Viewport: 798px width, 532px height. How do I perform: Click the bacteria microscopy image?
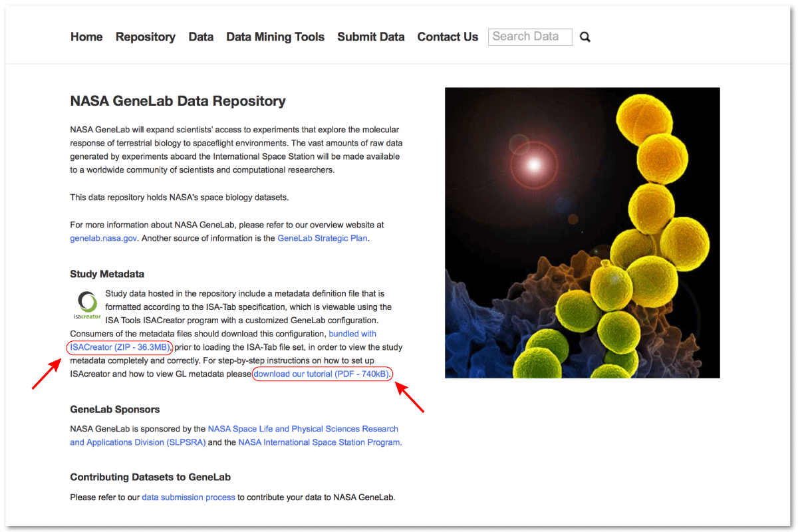pos(583,233)
